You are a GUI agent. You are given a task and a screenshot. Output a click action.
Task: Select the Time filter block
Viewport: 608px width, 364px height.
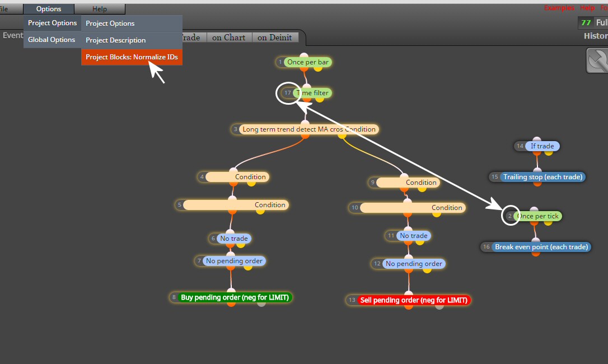coord(312,93)
